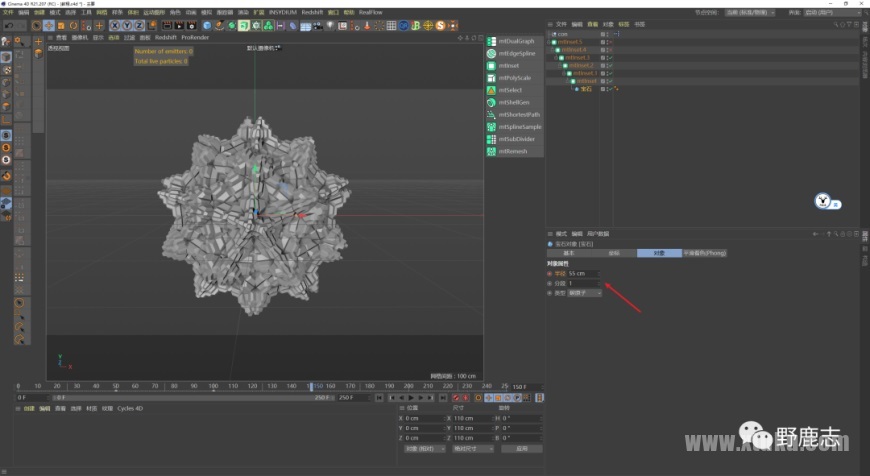Select the Move tool in top toolbar
870x476 pixels.
49,26
